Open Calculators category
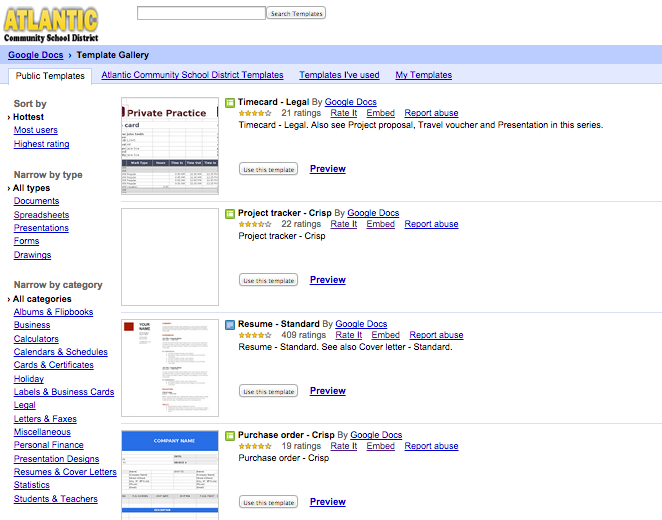Image resolution: width=662 pixels, height=520 pixels. 36,339
